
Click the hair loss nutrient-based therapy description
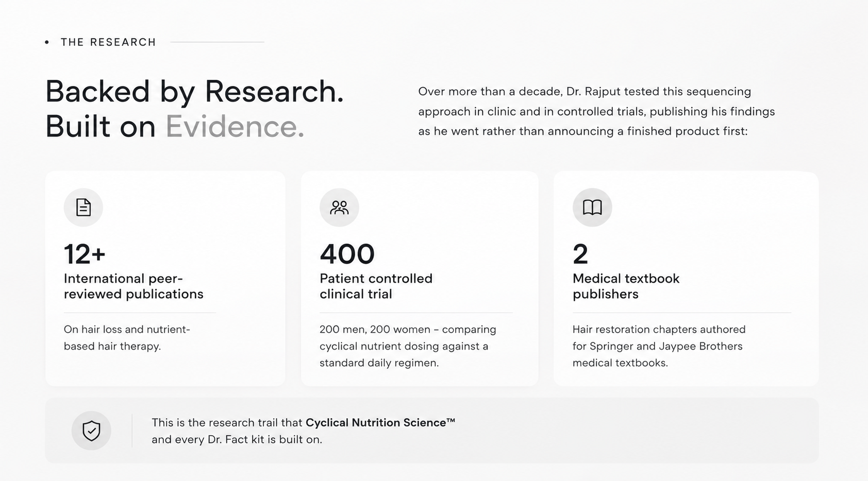[x=127, y=338]
